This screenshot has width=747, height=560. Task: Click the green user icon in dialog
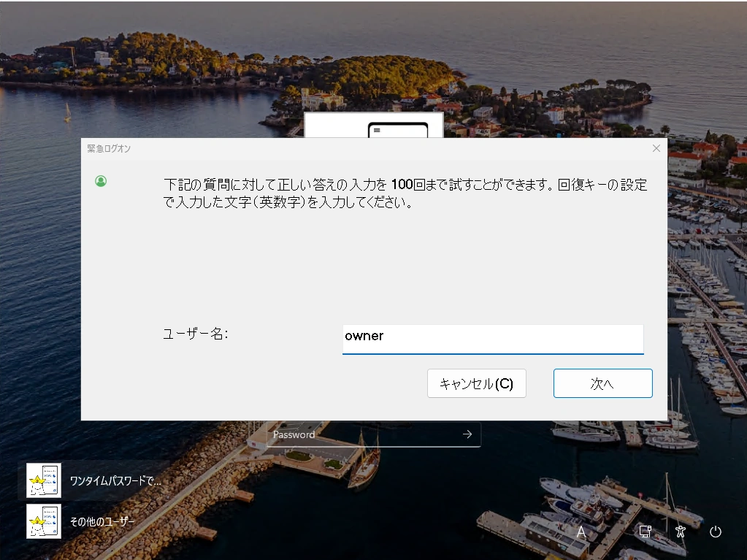pos(101,181)
